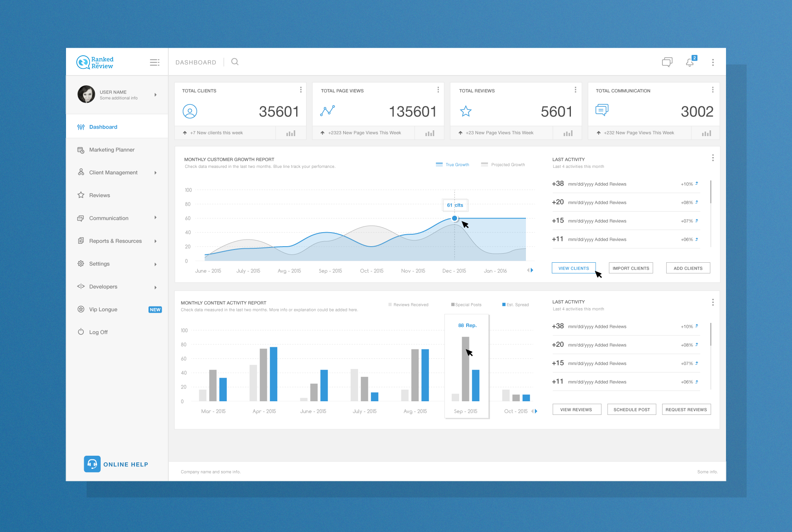Click the Schedule Post button
Image resolution: width=792 pixels, height=532 pixels.
click(632, 410)
